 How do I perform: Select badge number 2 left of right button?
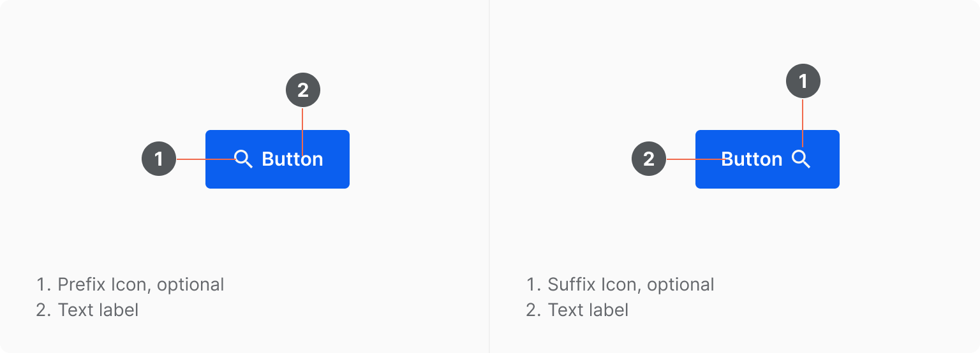pos(649,159)
